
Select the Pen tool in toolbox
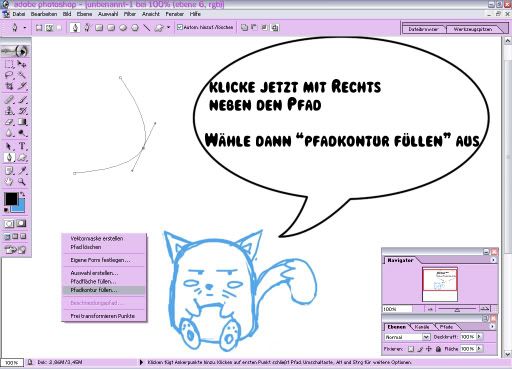point(9,157)
